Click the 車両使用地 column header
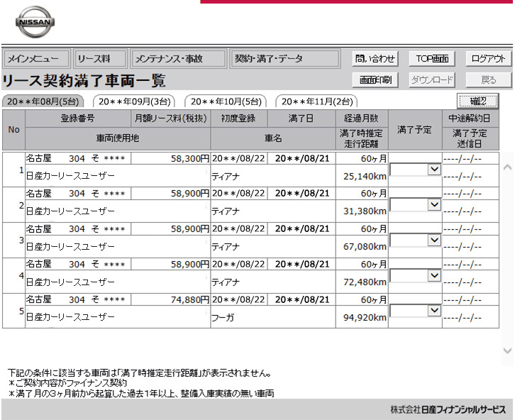 click(x=118, y=138)
